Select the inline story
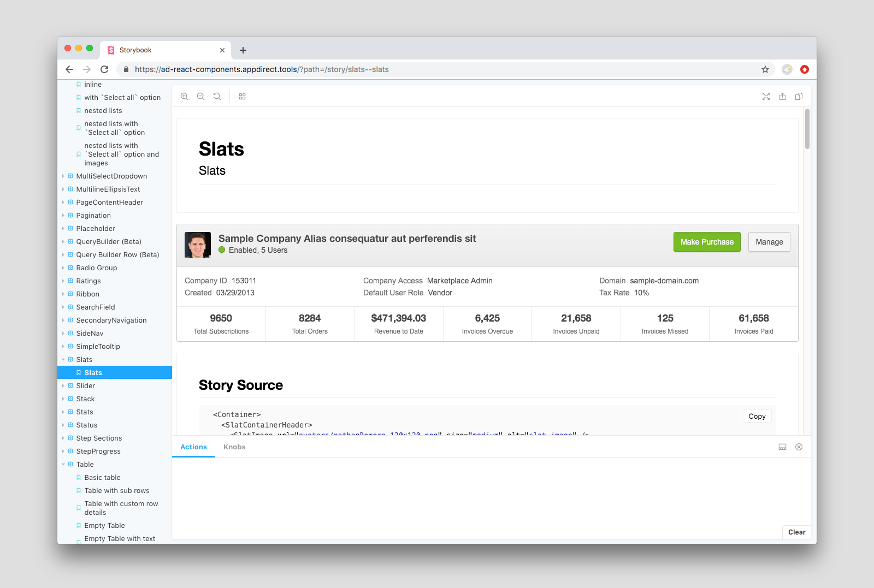 pyautogui.click(x=93, y=85)
